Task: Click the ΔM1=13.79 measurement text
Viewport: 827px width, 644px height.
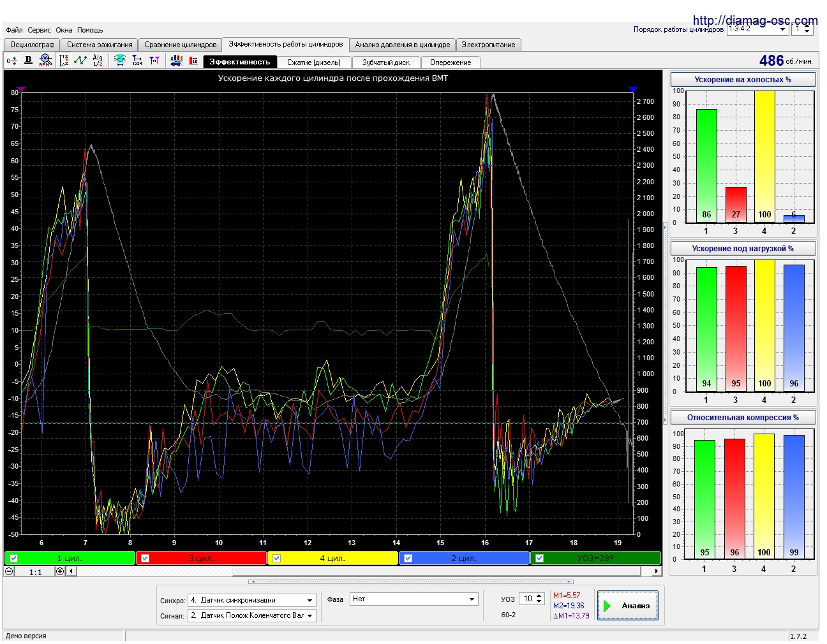Action: [x=571, y=616]
